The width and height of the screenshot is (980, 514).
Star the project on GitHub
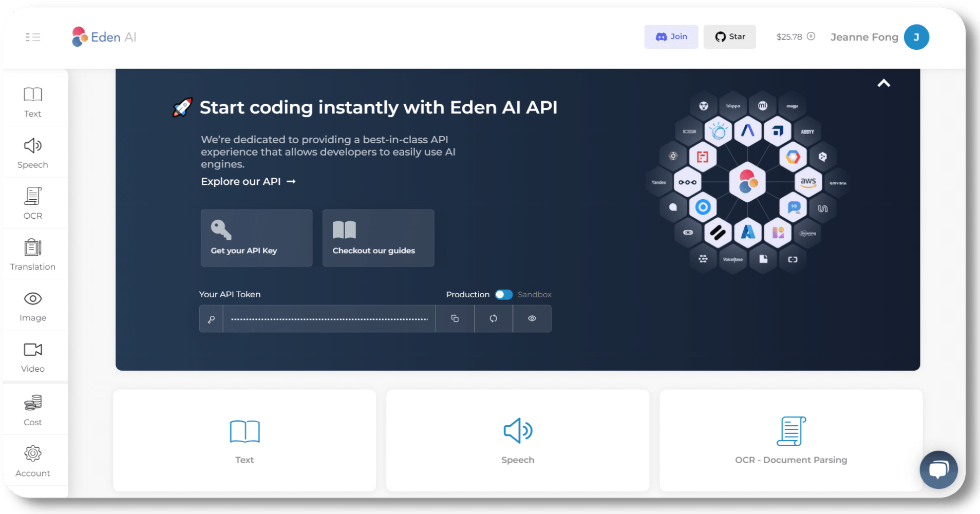(729, 37)
